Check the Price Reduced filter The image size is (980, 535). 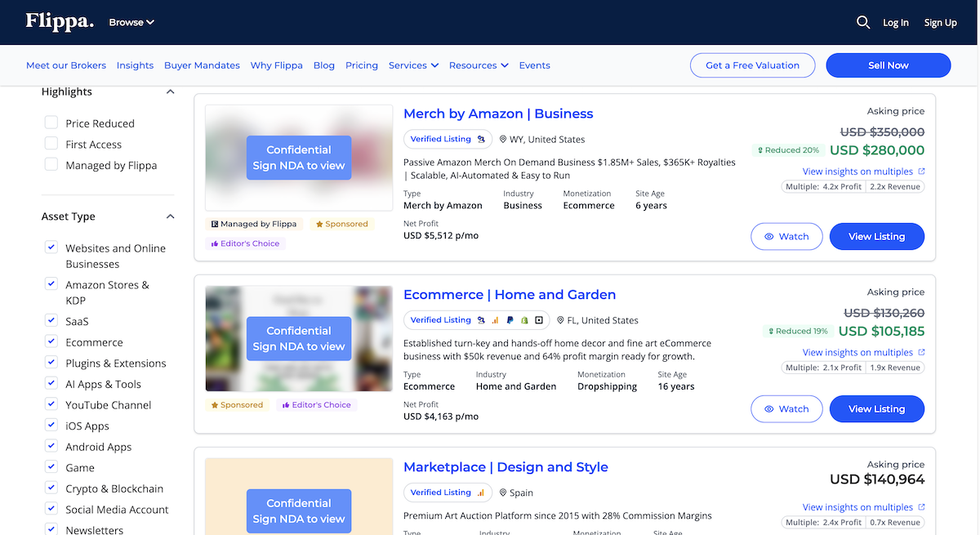point(51,123)
